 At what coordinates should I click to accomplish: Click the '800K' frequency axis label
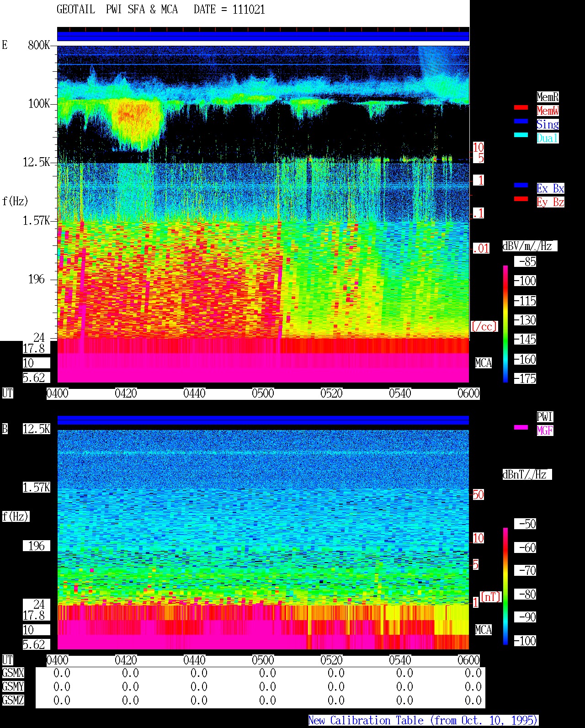pyautogui.click(x=39, y=45)
